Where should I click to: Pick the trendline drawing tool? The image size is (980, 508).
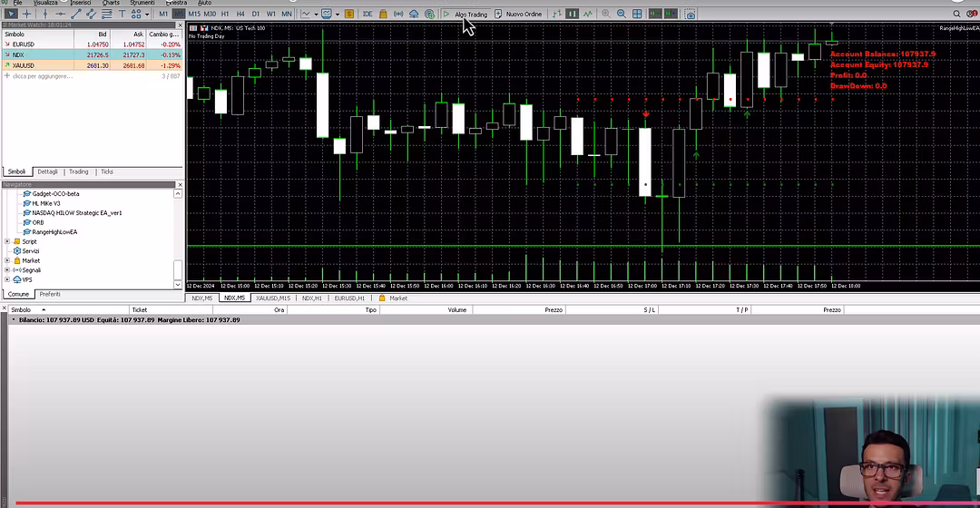click(x=76, y=14)
